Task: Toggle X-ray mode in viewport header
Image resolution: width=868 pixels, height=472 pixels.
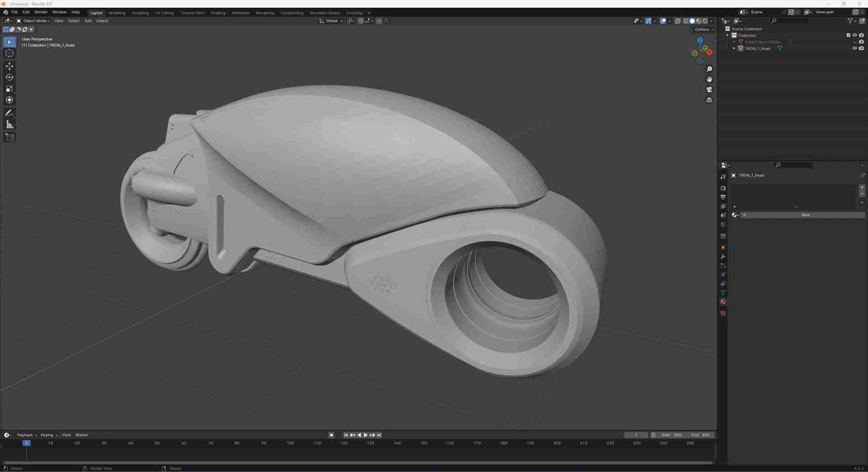Action: coord(678,21)
